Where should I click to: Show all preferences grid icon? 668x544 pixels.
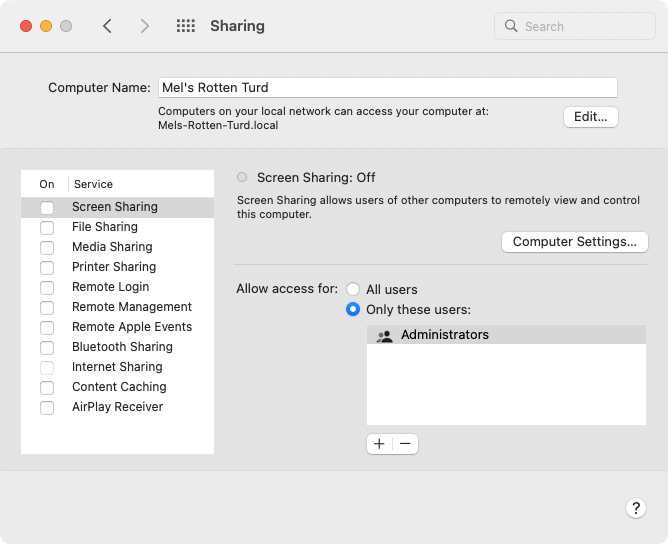[x=185, y=26]
